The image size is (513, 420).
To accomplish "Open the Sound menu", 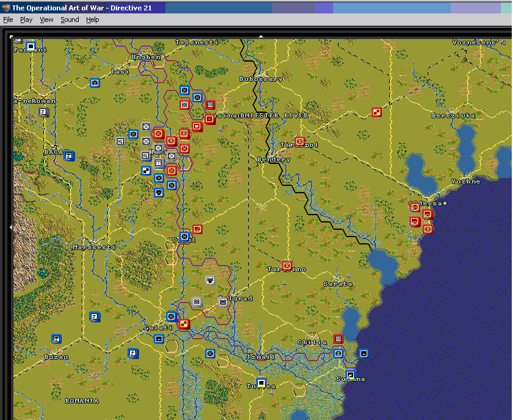I will pyautogui.click(x=70, y=20).
